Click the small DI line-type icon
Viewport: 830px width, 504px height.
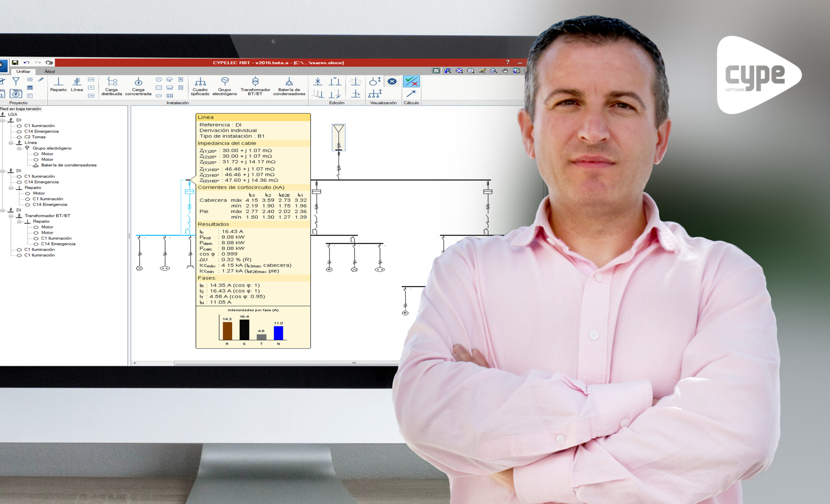[x=91, y=88]
